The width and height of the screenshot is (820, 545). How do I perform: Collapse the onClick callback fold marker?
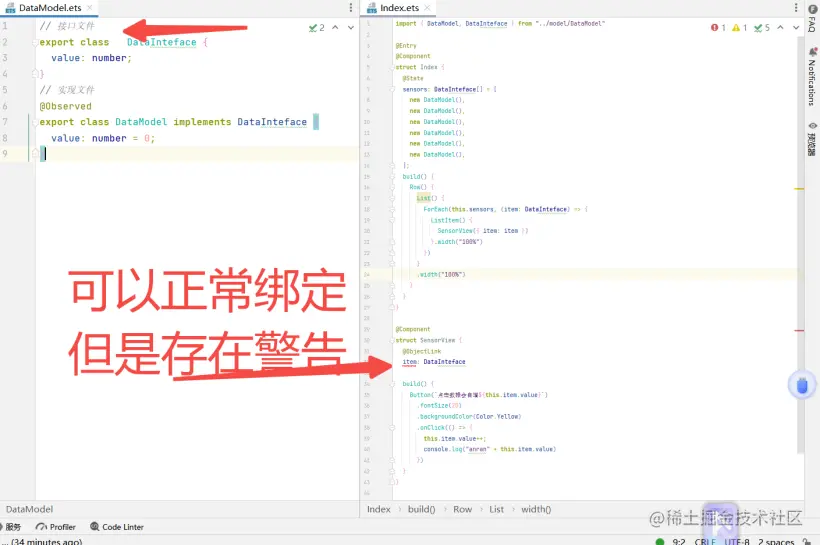point(392,428)
